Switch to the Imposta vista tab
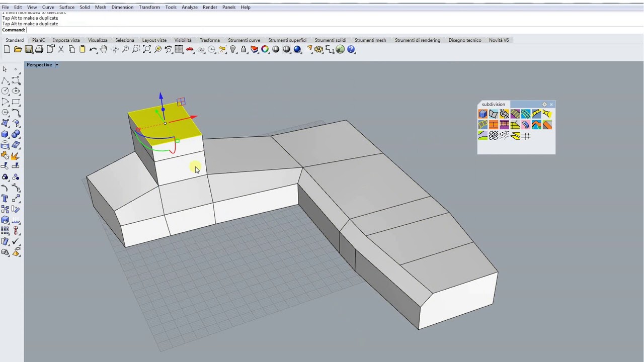The width and height of the screenshot is (644, 362). point(66,40)
